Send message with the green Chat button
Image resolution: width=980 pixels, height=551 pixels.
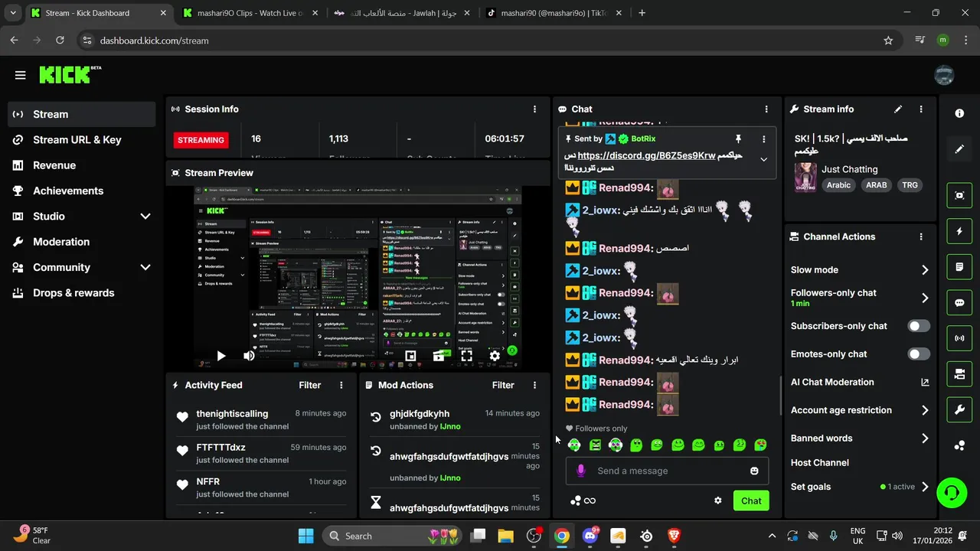751,500
